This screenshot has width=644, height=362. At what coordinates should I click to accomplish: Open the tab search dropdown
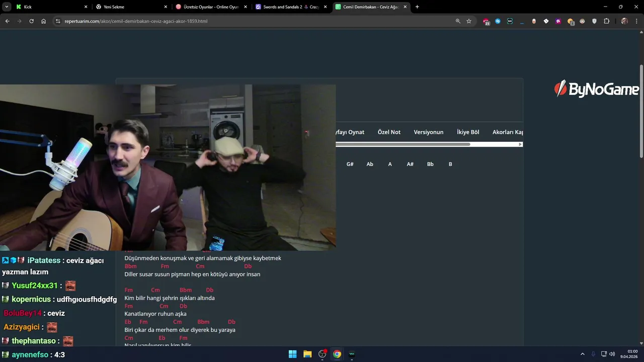click(x=7, y=7)
